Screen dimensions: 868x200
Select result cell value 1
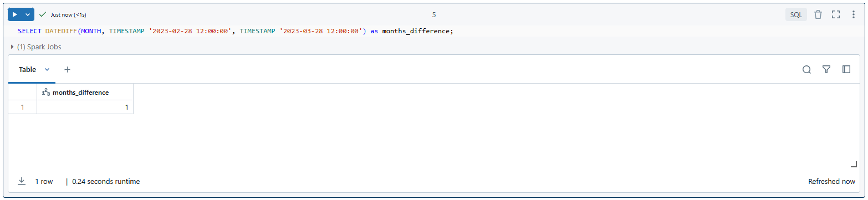tap(85, 107)
